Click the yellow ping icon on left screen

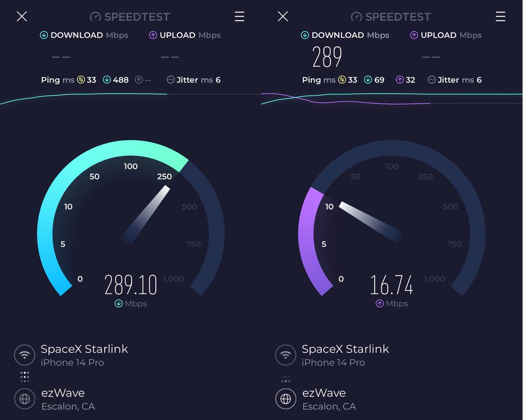(x=81, y=80)
